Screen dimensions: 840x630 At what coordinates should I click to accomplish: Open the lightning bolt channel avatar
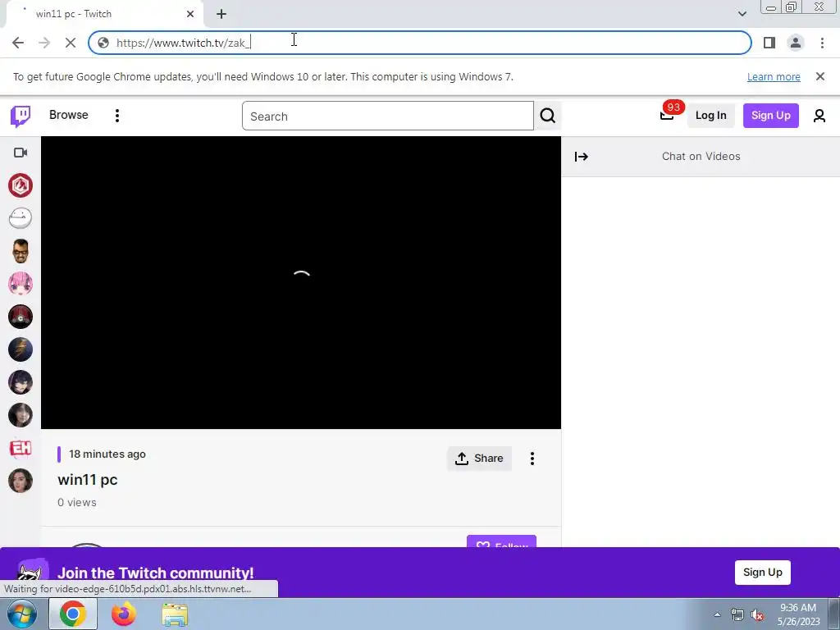pos(21,349)
